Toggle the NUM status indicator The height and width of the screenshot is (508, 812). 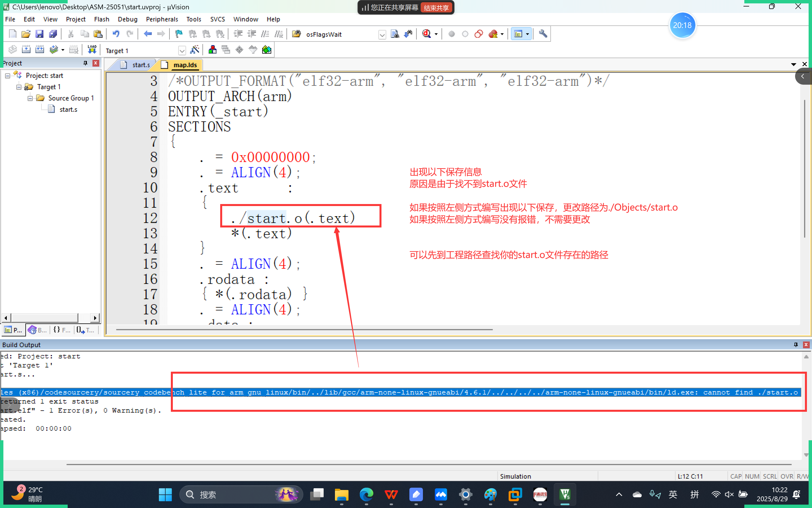click(752, 476)
